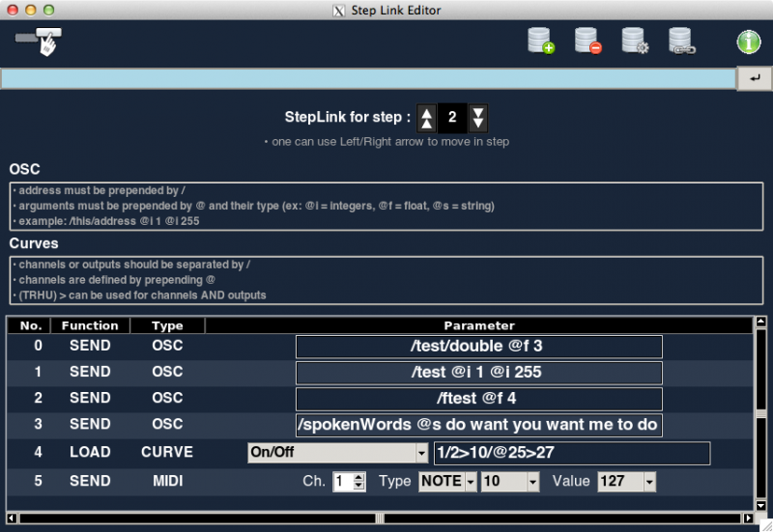
Task: Open the On/Off curve dropdown
Action: click(421, 453)
